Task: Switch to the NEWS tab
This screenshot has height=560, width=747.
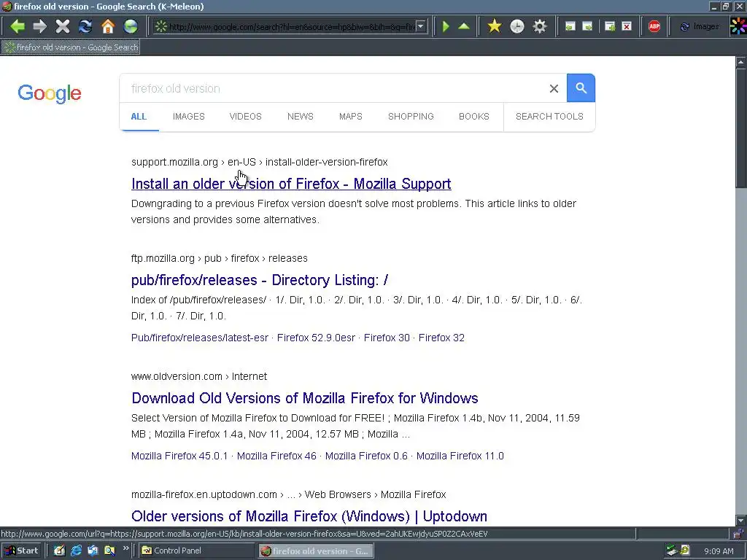Action: tap(300, 116)
